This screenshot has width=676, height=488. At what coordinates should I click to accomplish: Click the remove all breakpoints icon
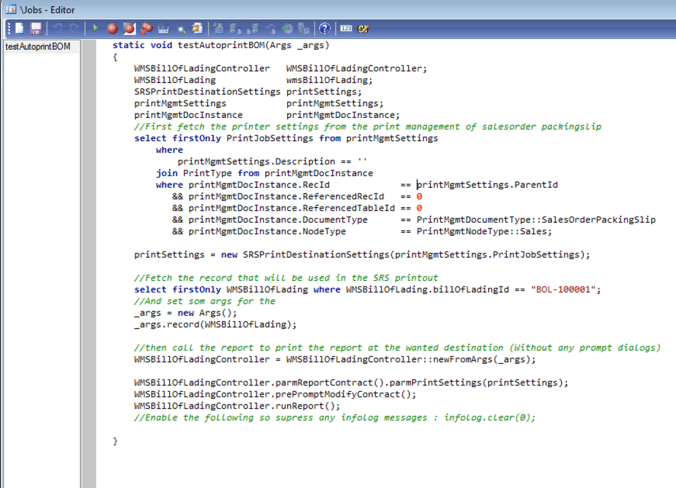pos(146,29)
